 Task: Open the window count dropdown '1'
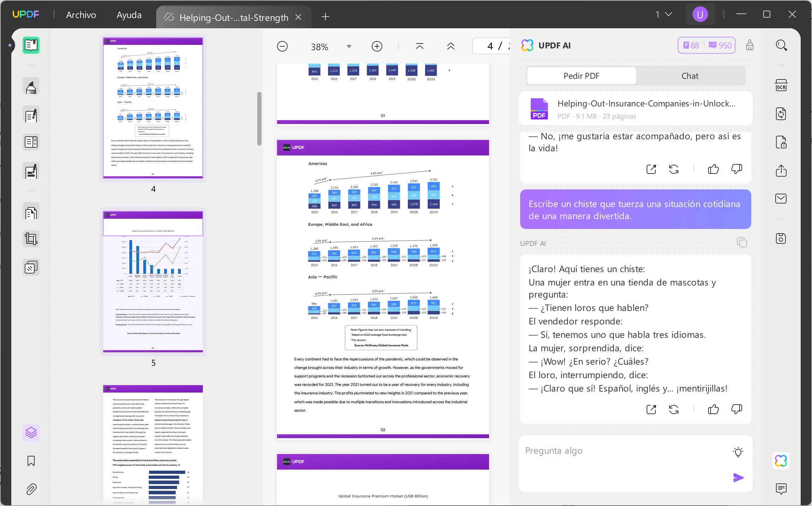point(664,14)
